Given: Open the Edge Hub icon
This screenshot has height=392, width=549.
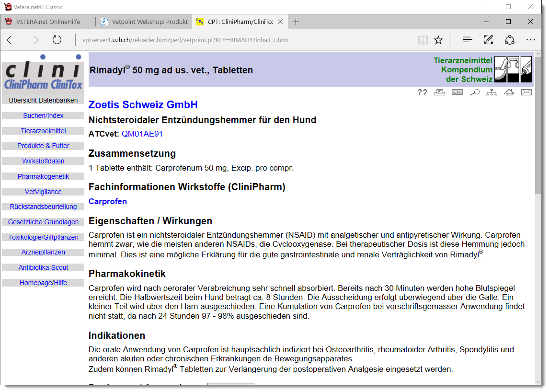Looking at the screenshot, I should coord(467,40).
